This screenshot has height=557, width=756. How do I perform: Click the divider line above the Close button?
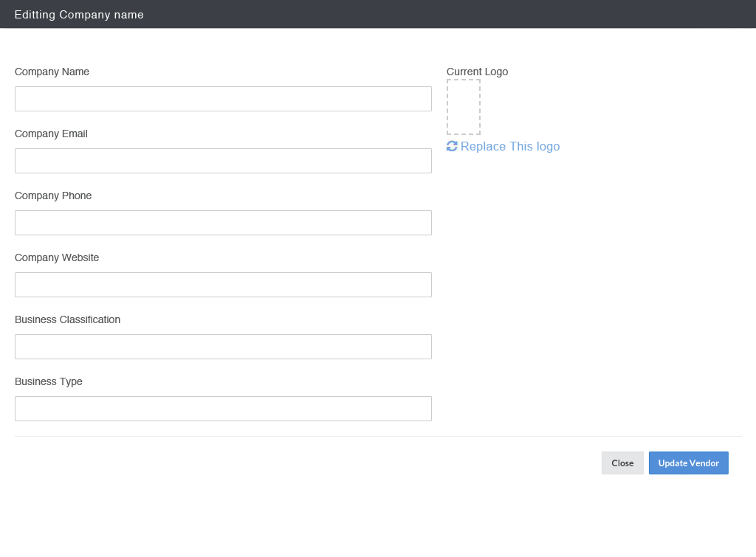coord(378,436)
